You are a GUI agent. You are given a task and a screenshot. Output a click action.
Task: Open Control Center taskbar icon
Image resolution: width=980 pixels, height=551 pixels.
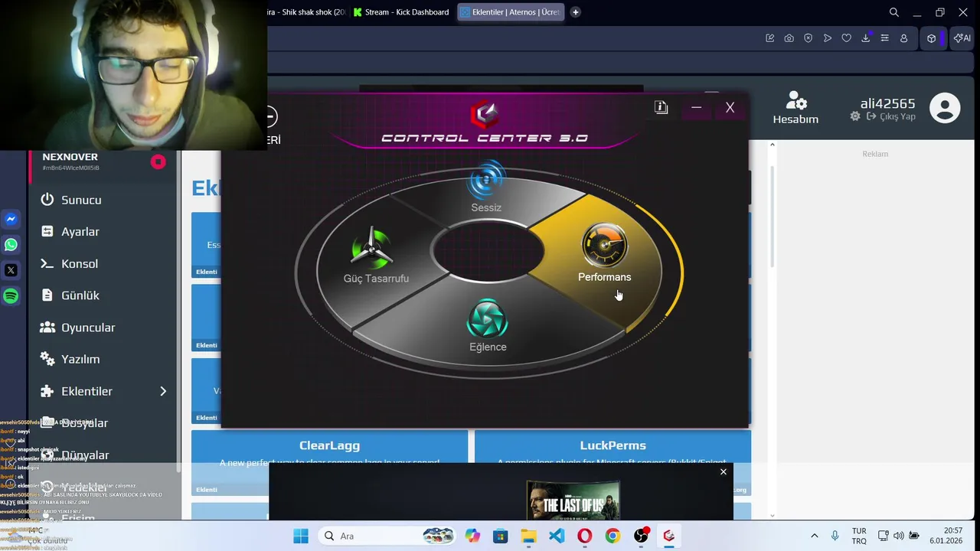pyautogui.click(x=668, y=536)
